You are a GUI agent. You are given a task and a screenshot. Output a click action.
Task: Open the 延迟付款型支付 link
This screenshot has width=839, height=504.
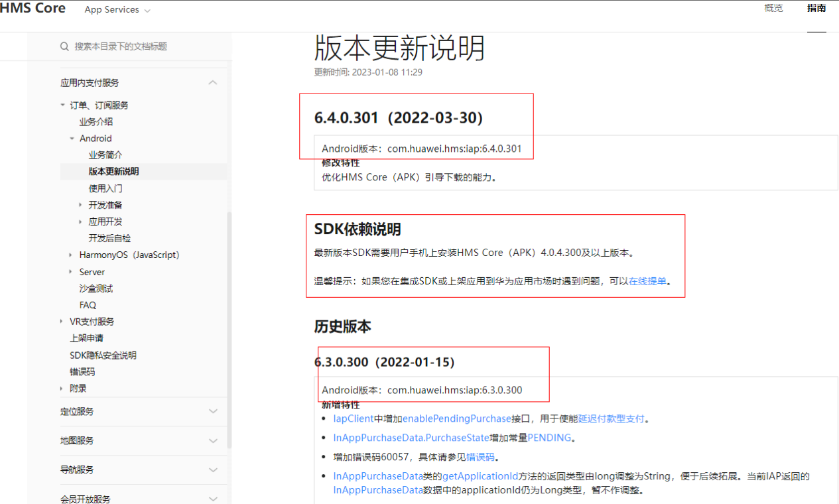pyautogui.click(x=611, y=419)
